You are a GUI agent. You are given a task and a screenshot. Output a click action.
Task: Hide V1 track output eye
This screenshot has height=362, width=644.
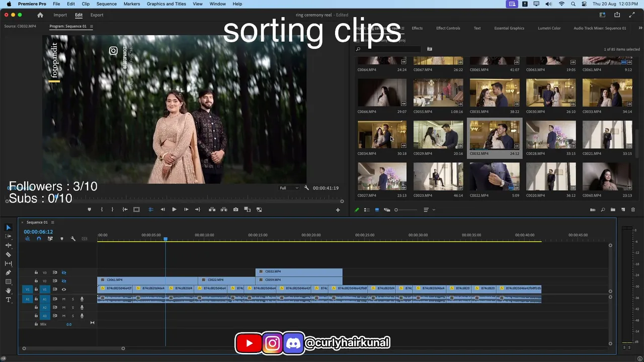click(x=64, y=290)
